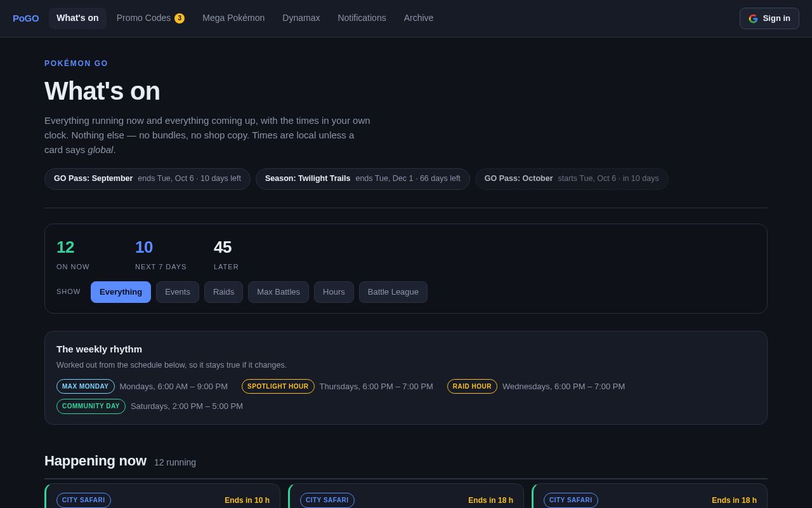This screenshot has height=508, width=812.
Task: Click the 12 On Now counter
Action: pos(73,254)
